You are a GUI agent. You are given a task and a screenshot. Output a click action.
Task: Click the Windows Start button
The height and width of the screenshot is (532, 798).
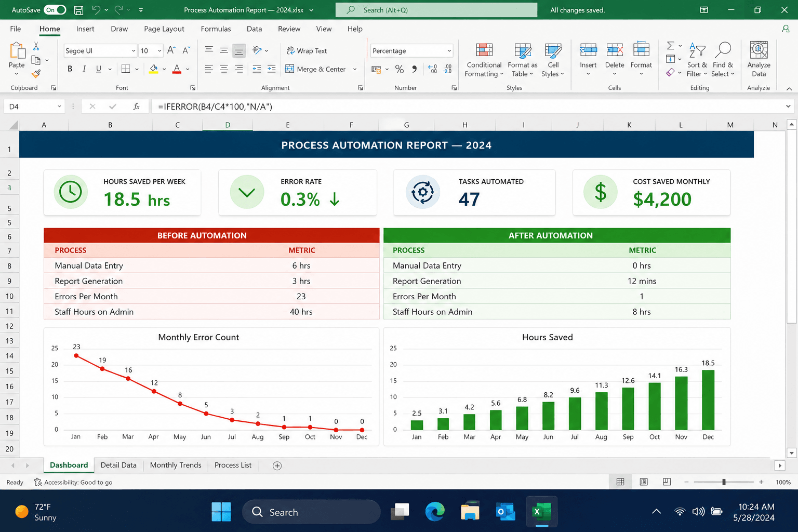(221, 512)
